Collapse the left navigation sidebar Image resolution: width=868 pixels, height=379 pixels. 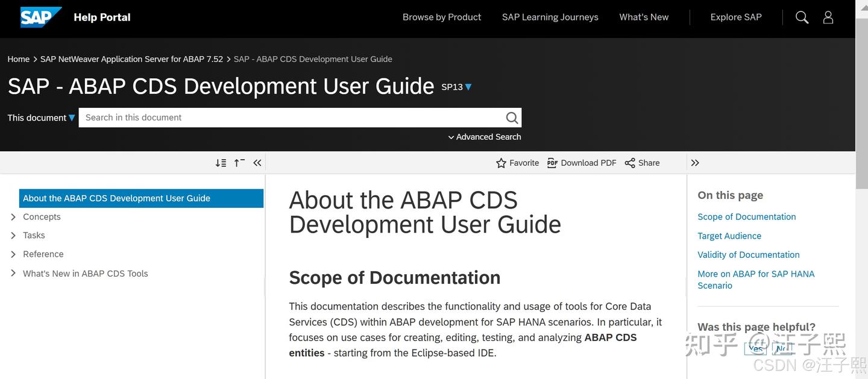coord(257,162)
